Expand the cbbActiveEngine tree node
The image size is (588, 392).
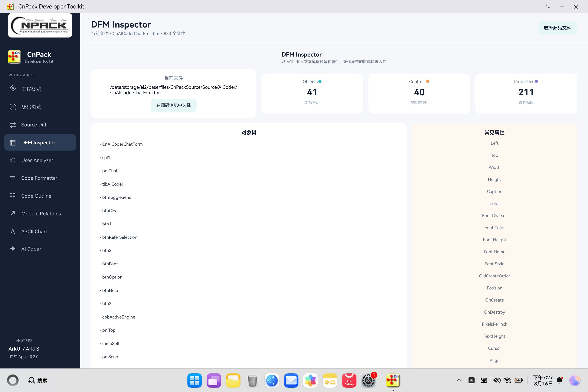tap(100, 317)
